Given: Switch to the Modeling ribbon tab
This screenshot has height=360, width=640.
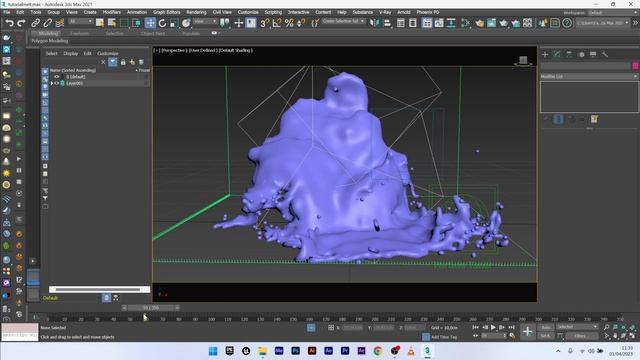Looking at the screenshot, I should pyautogui.click(x=48, y=33).
